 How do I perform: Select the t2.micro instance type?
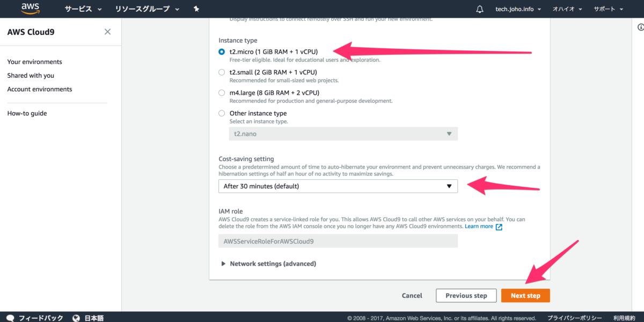click(x=222, y=52)
